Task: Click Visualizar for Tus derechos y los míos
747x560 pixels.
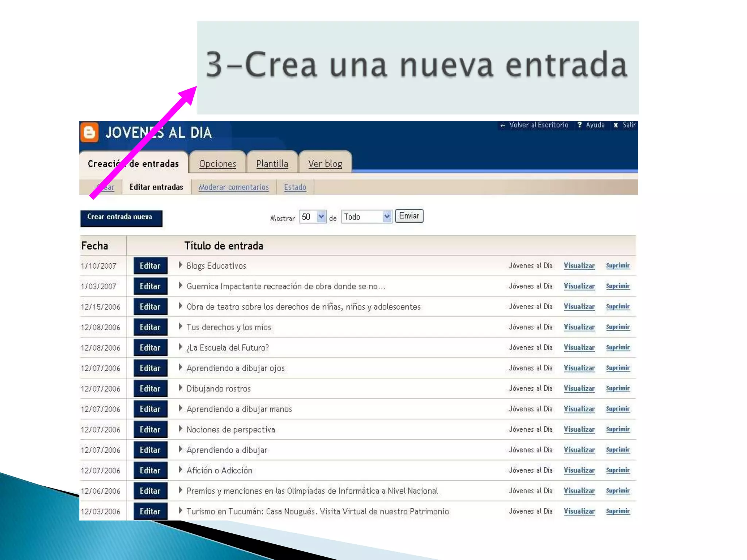Action: click(579, 327)
